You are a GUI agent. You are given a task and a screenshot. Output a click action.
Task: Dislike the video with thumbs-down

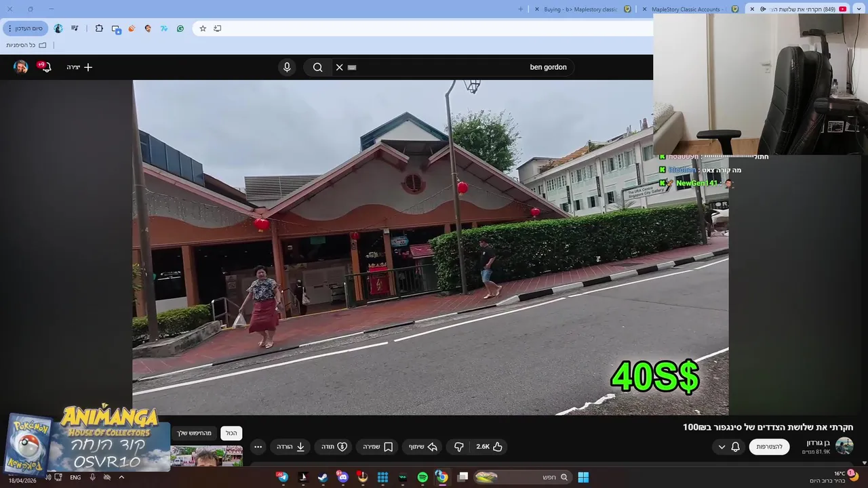click(459, 447)
